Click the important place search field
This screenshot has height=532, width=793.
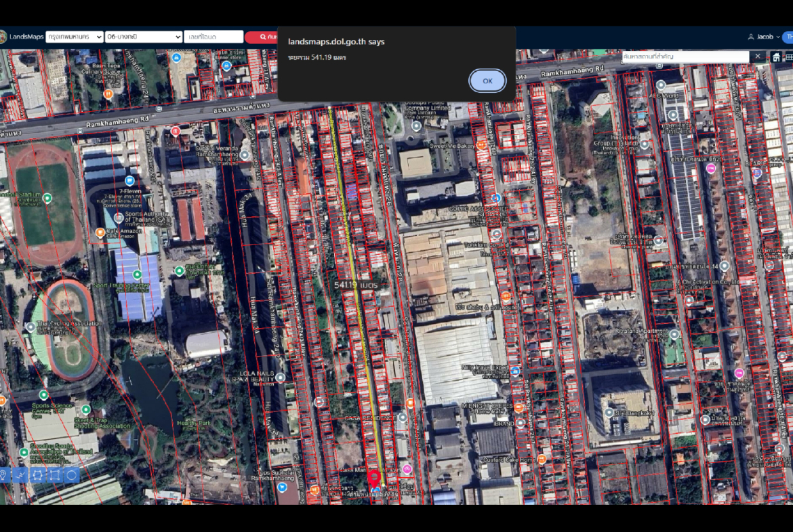(686, 56)
